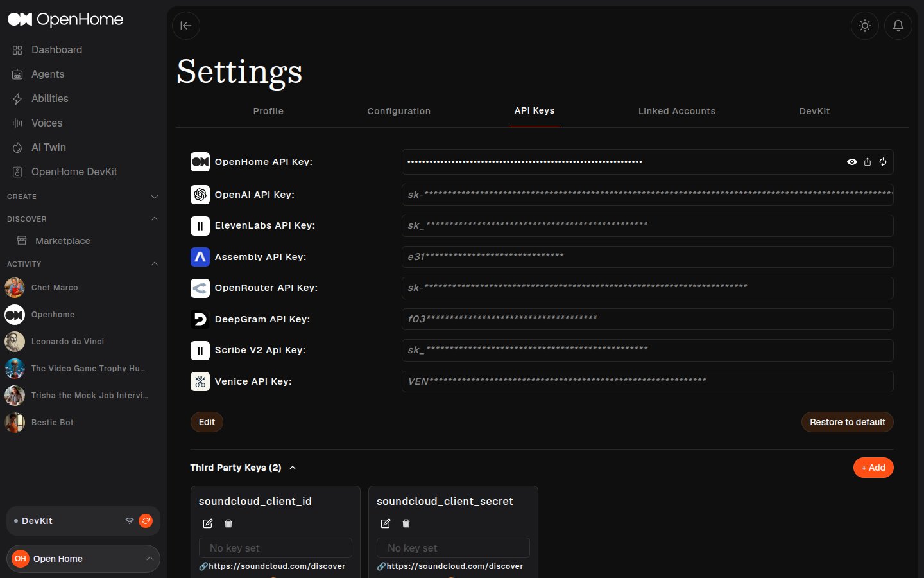Click the ElevenLabs API Key field
Screen dimensions: 924x578
(647, 225)
